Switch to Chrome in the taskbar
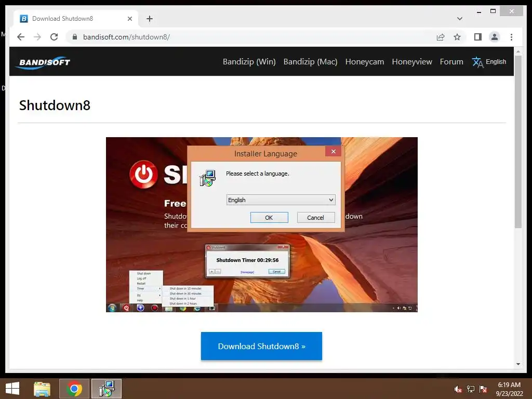The image size is (532, 399). click(x=74, y=389)
